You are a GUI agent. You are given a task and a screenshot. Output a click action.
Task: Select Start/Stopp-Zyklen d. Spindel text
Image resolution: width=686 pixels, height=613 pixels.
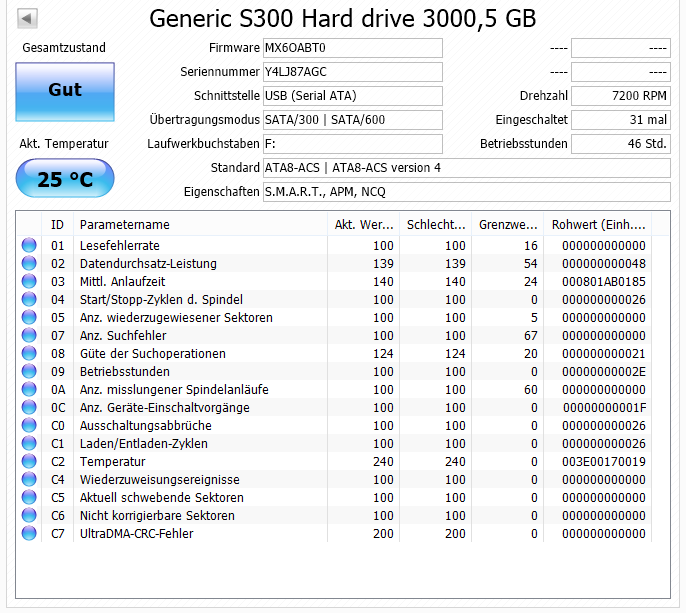coord(161,300)
